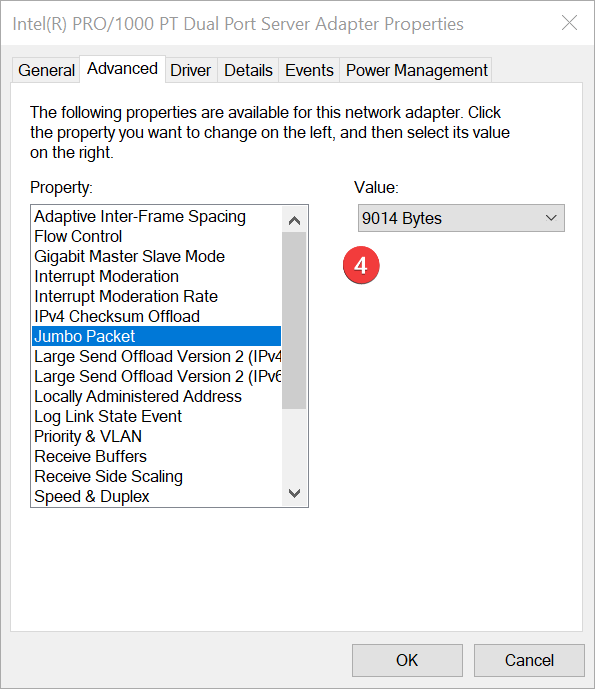Image resolution: width=595 pixels, height=689 pixels.
Task: Select the Advanced tab
Action: point(122,69)
